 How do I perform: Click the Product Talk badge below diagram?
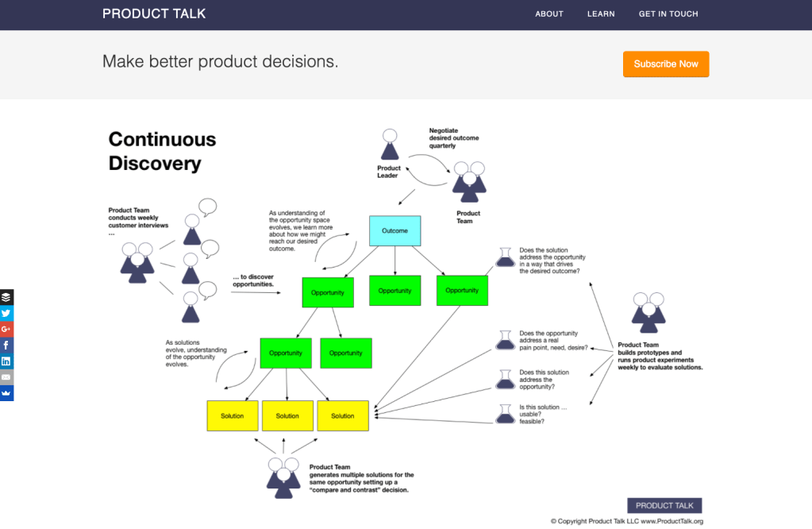pos(664,505)
